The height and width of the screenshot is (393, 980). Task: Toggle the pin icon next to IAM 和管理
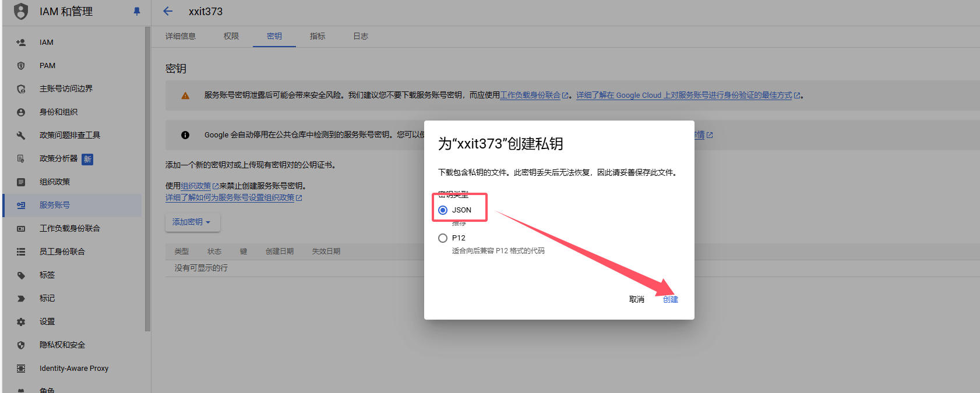pyautogui.click(x=137, y=11)
